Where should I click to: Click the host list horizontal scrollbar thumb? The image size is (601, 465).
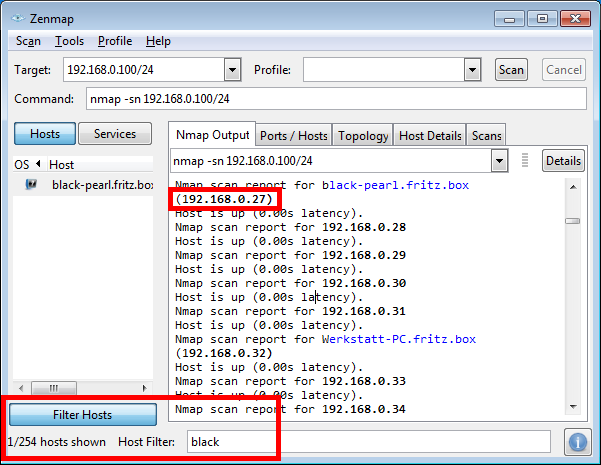coord(54,388)
